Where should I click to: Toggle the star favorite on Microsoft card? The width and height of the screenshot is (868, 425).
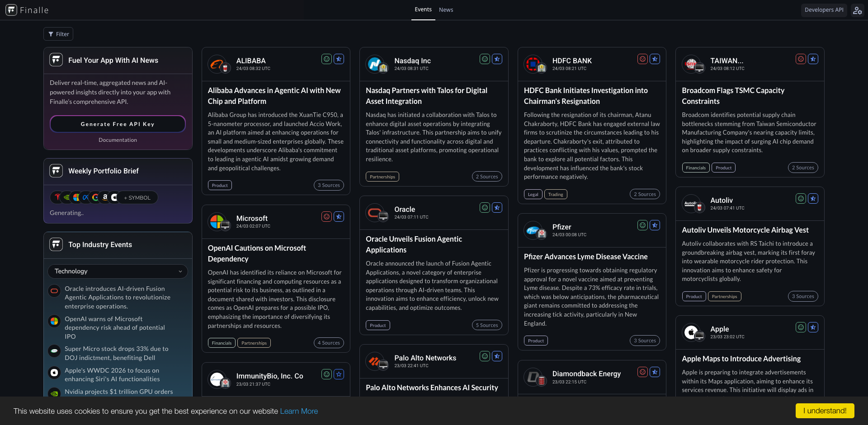click(339, 217)
